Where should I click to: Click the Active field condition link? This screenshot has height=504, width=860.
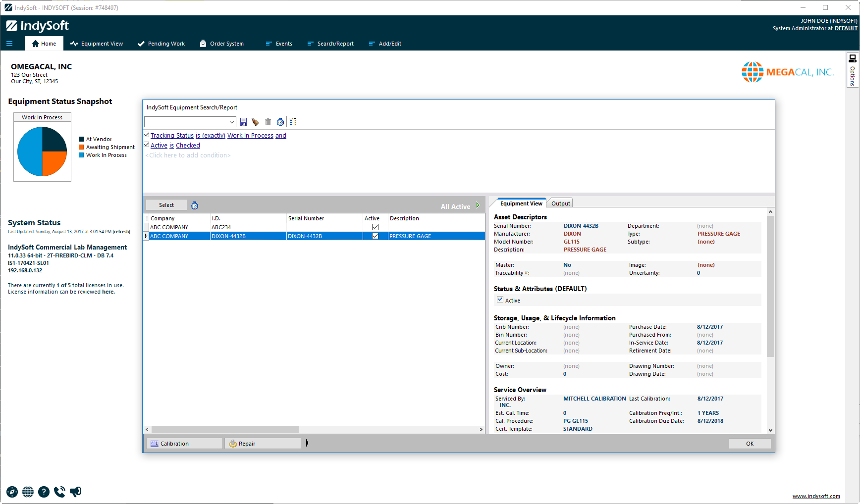(159, 145)
